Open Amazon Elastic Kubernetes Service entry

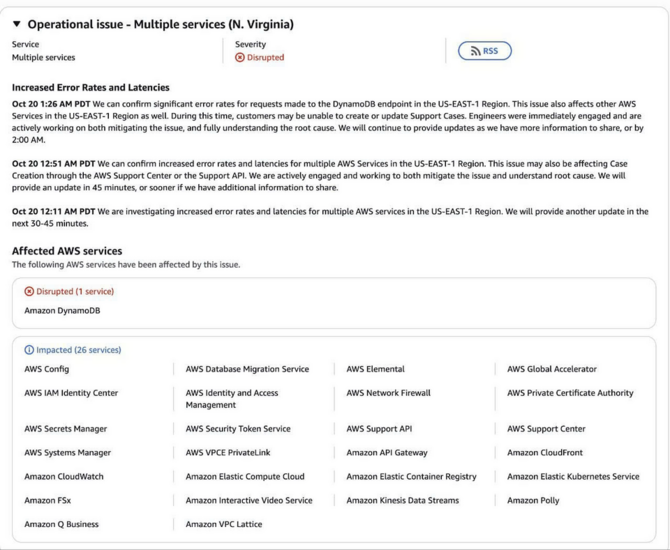(573, 477)
